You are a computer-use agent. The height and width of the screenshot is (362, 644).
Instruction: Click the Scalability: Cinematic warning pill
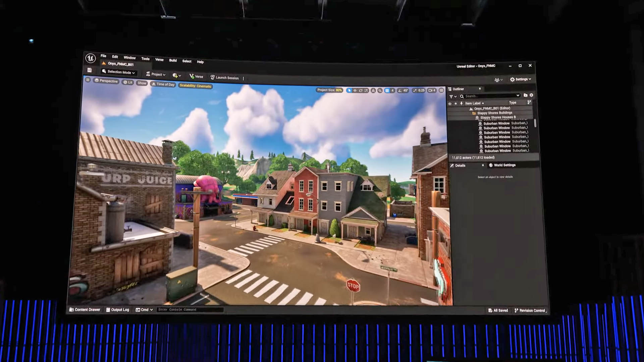196,86
